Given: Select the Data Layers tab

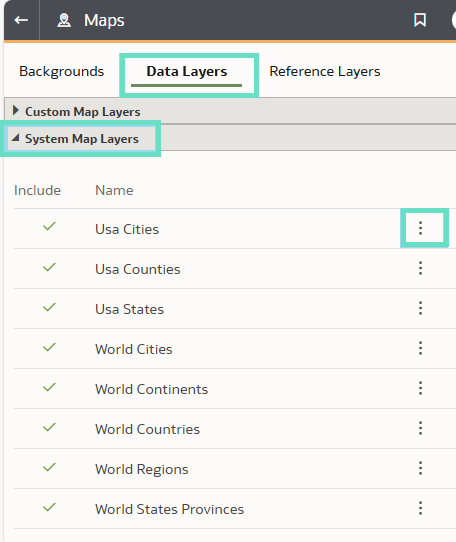Looking at the screenshot, I should pyautogui.click(x=187, y=72).
